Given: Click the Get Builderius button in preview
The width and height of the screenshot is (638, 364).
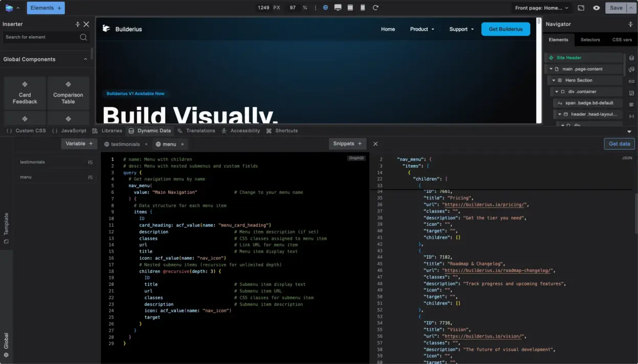Looking at the screenshot, I should (x=505, y=29).
